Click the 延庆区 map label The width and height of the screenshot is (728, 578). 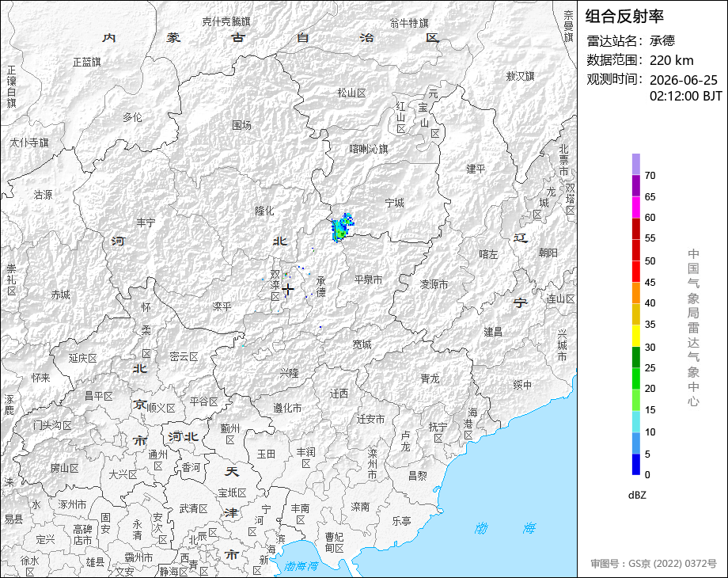(x=82, y=358)
